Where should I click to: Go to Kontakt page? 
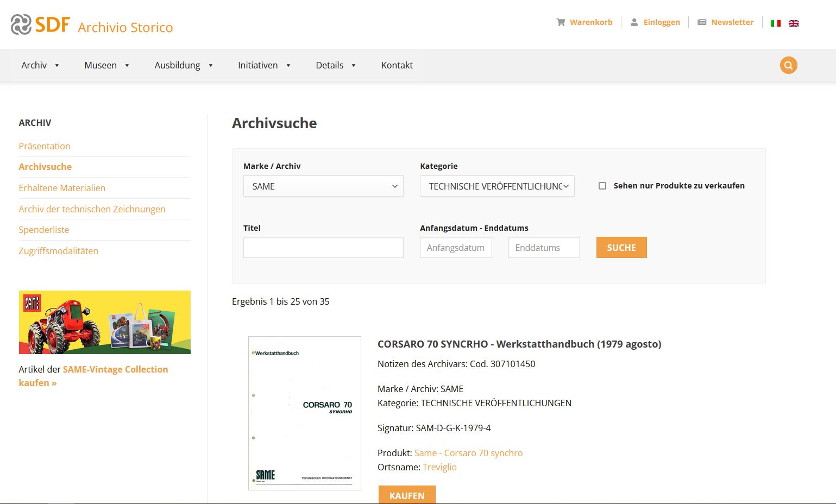point(397,65)
